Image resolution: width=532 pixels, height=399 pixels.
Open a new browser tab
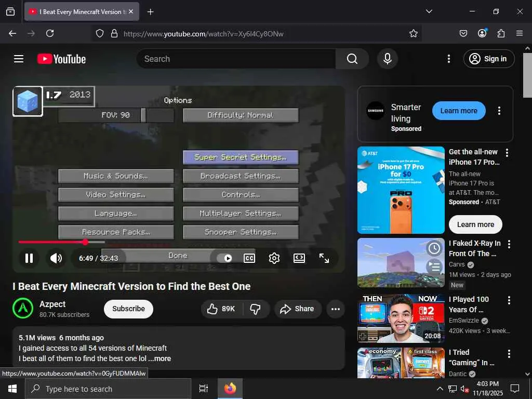point(150,12)
